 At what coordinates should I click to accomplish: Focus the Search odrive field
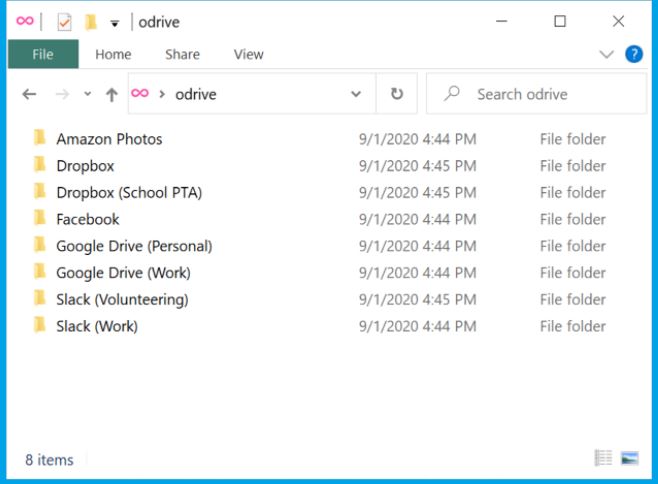coord(536,94)
